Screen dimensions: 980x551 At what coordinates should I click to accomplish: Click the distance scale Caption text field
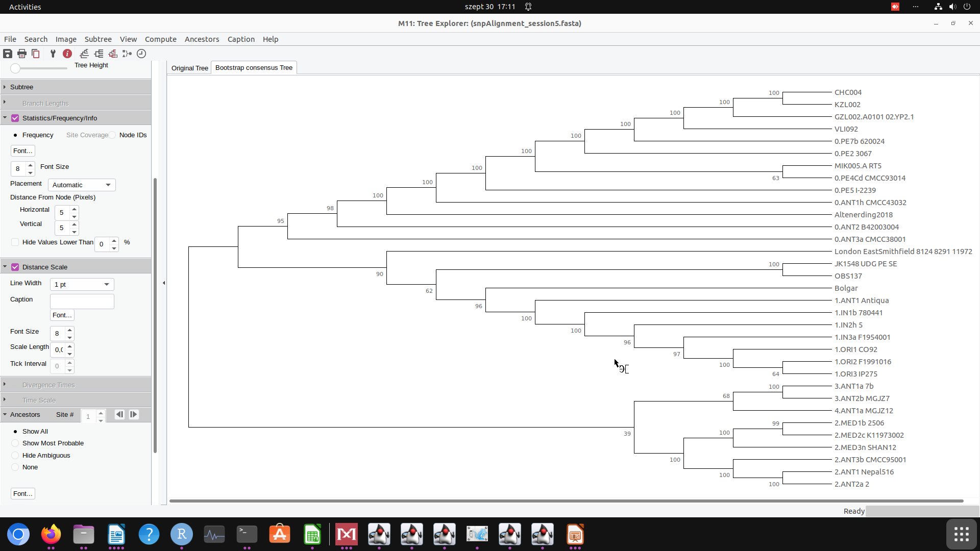coord(82,302)
